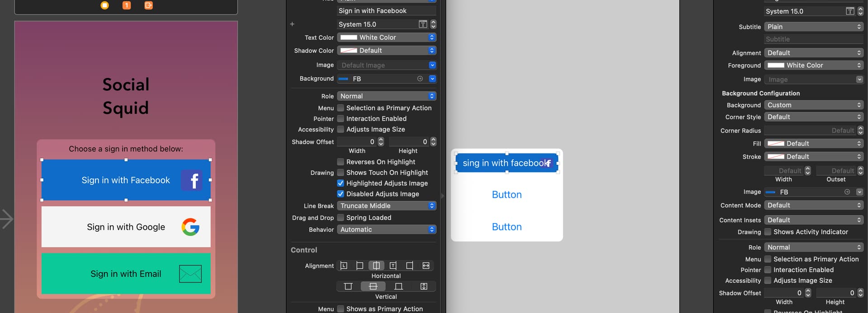Tick Adjusts Image Size above Reverses On Highlight checkbox
The height and width of the screenshot is (313, 868).
coord(341,129)
